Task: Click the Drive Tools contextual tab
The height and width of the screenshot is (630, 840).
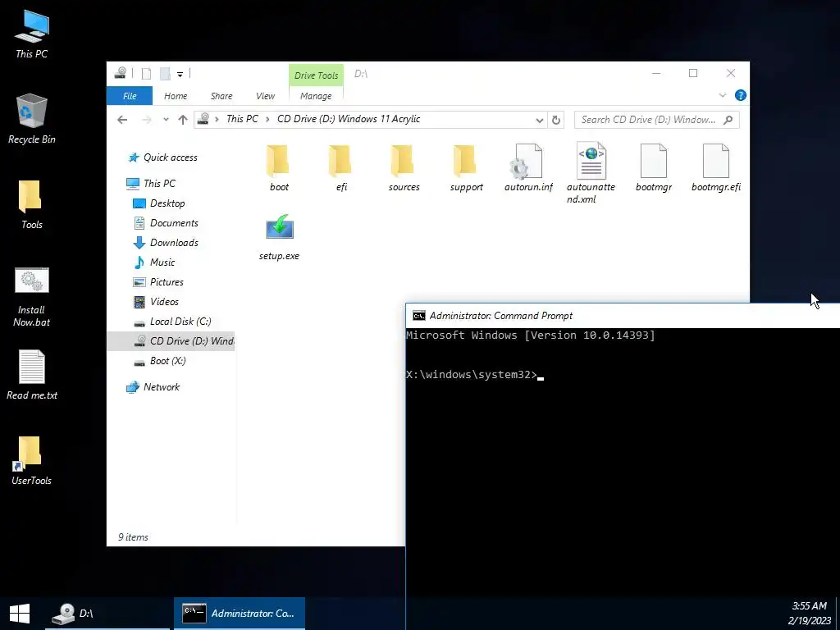Action: click(316, 75)
